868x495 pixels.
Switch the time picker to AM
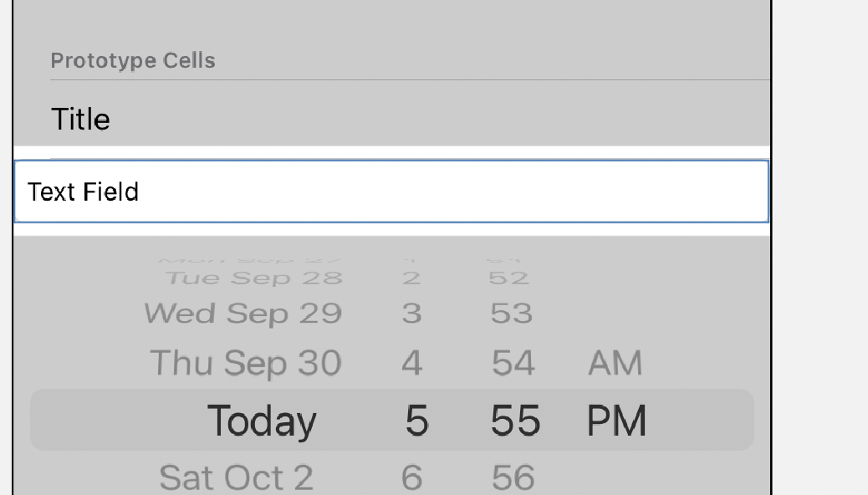pos(615,364)
